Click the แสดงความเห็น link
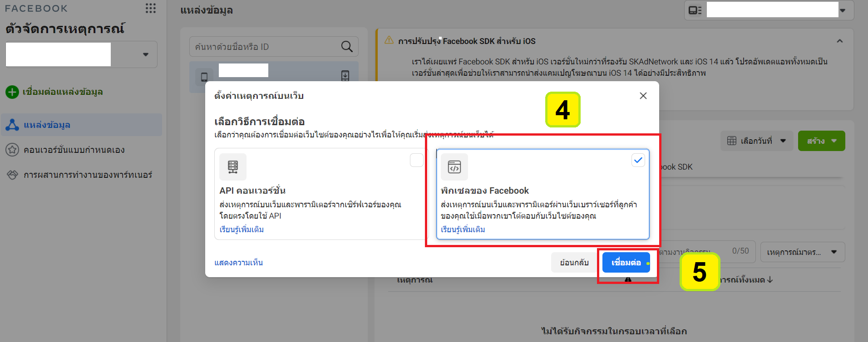This screenshot has height=342, width=868. click(x=238, y=263)
